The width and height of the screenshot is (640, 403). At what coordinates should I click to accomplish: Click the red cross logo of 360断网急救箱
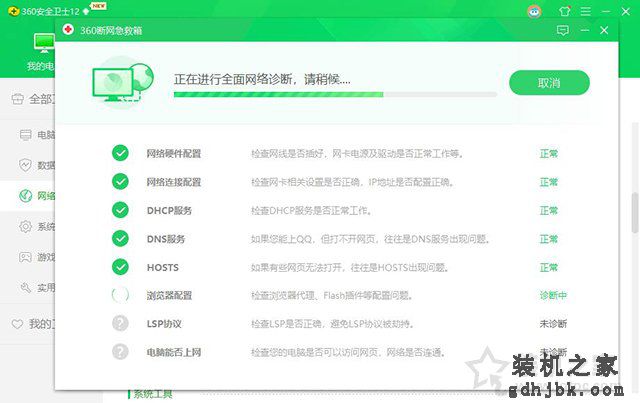click(68, 29)
